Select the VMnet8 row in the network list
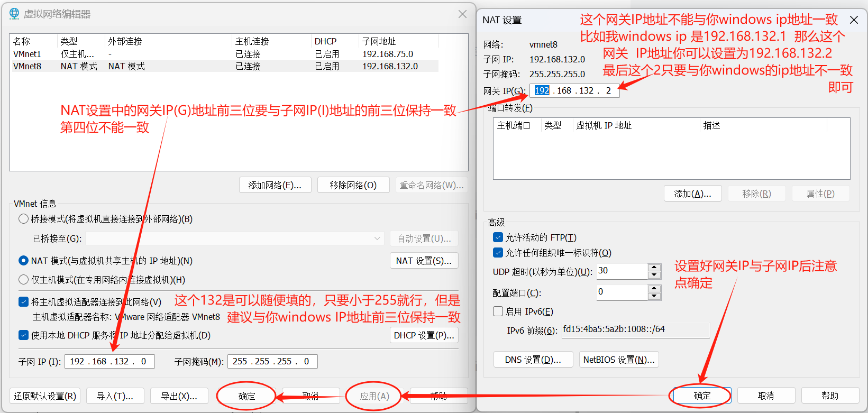868x413 pixels. pos(224,66)
